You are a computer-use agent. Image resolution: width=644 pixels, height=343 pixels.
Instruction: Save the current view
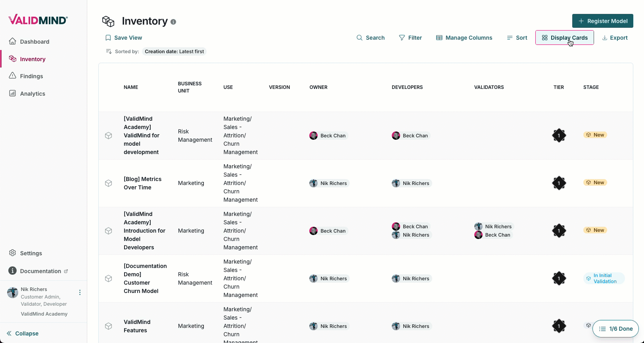(x=124, y=38)
